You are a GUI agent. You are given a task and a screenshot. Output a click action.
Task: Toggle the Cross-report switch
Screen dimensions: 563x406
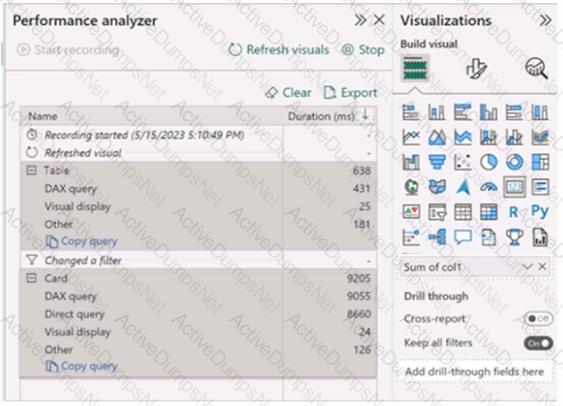538,318
